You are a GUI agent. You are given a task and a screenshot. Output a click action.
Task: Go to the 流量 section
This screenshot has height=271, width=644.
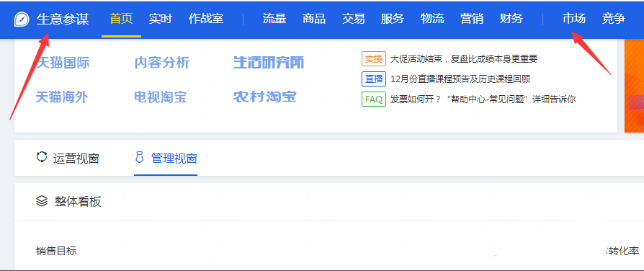pyautogui.click(x=274, y=19)
